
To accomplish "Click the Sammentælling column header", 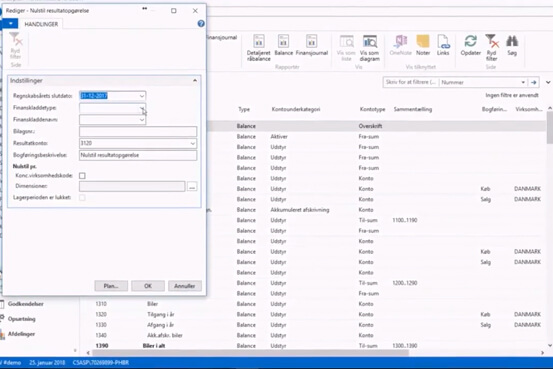I will 413,109.
